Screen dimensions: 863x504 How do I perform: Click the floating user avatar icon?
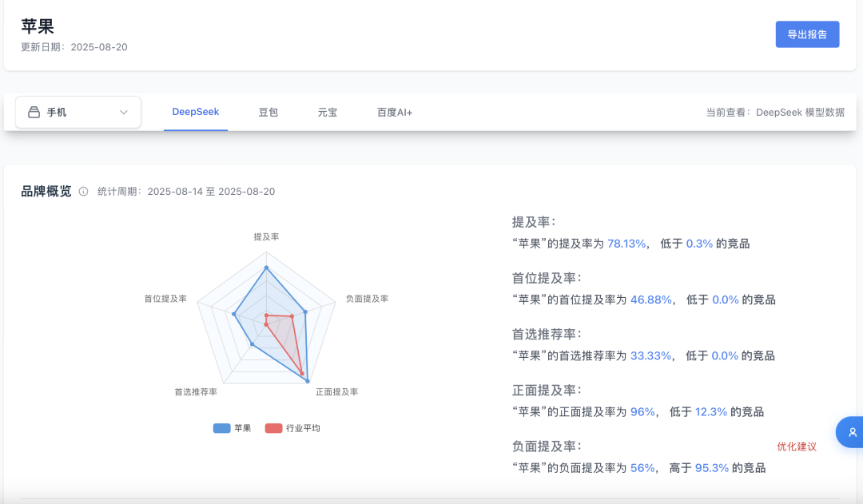pos(851,432)
